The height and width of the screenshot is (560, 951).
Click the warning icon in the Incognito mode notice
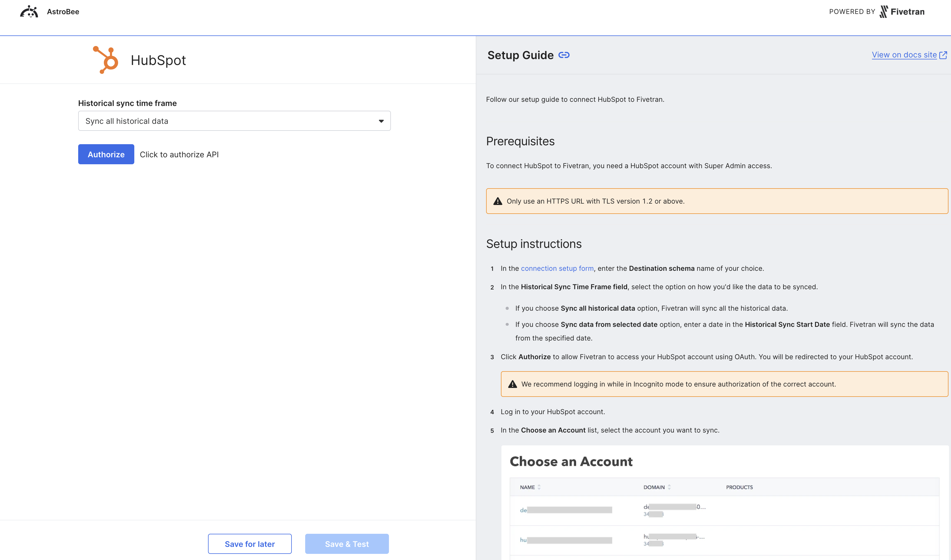point(512,384)
